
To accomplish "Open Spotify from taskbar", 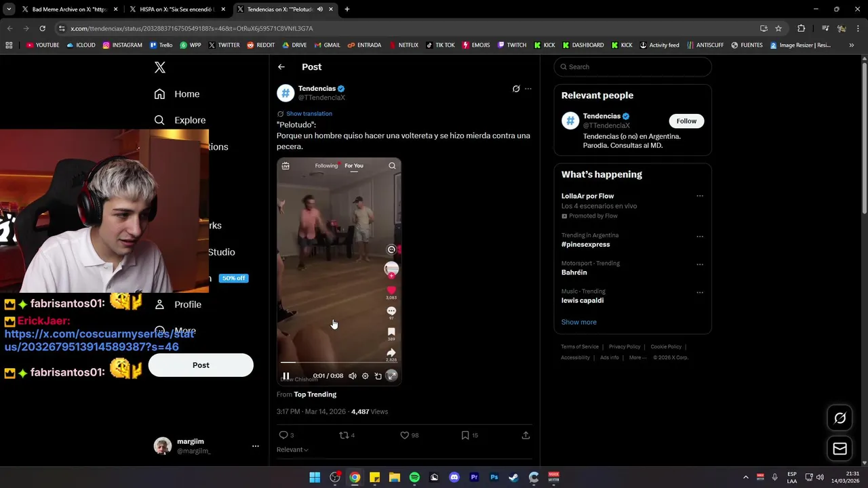I will click(414, 478).
